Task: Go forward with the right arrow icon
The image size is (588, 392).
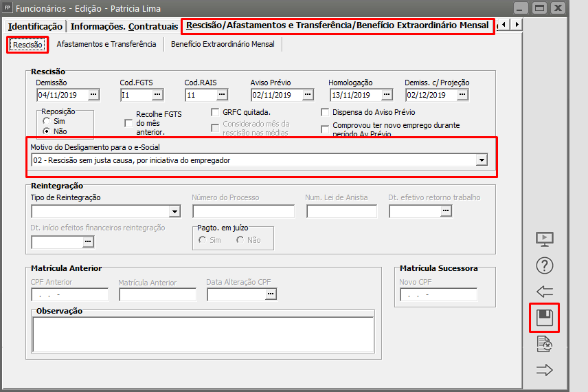Action: (544, 370)
